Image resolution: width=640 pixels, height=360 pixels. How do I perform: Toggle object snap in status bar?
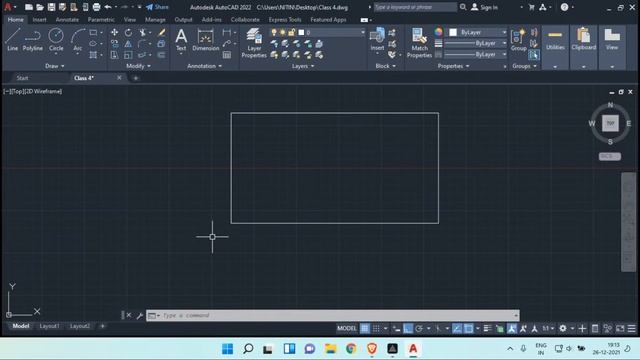coord(468,328)
